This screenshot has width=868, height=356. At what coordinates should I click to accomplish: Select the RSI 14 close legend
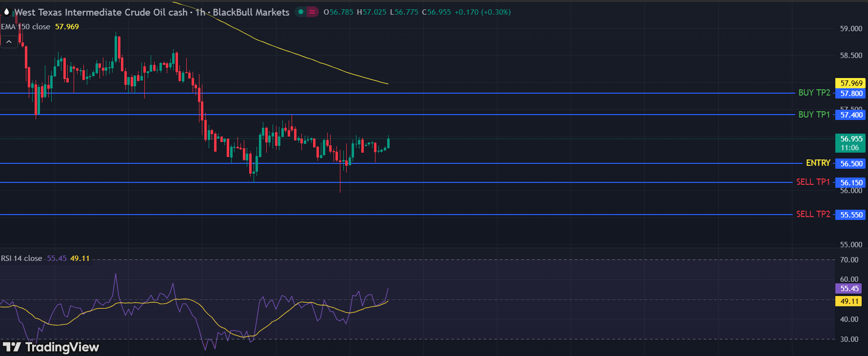21,258
